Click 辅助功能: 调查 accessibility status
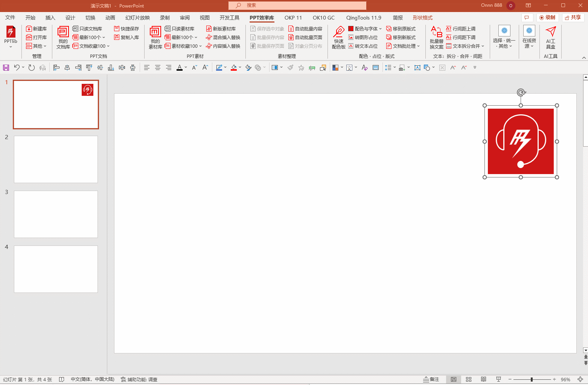588x385 pixels. [x=139, y=379]
